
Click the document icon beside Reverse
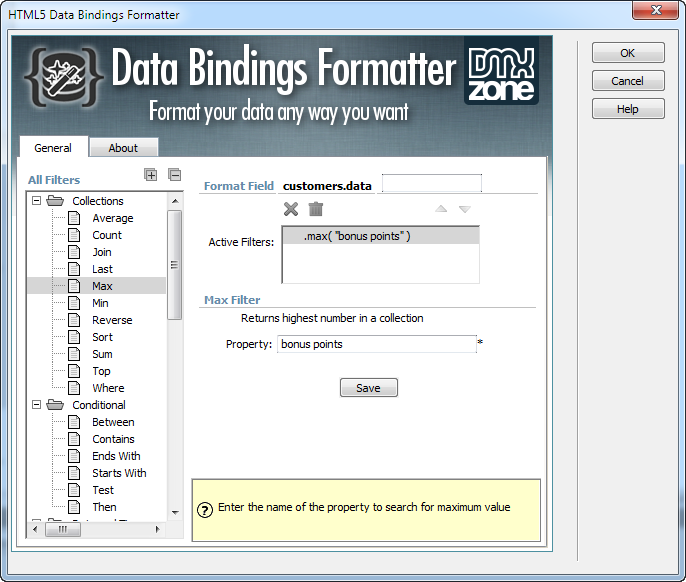tap(74, 320)
